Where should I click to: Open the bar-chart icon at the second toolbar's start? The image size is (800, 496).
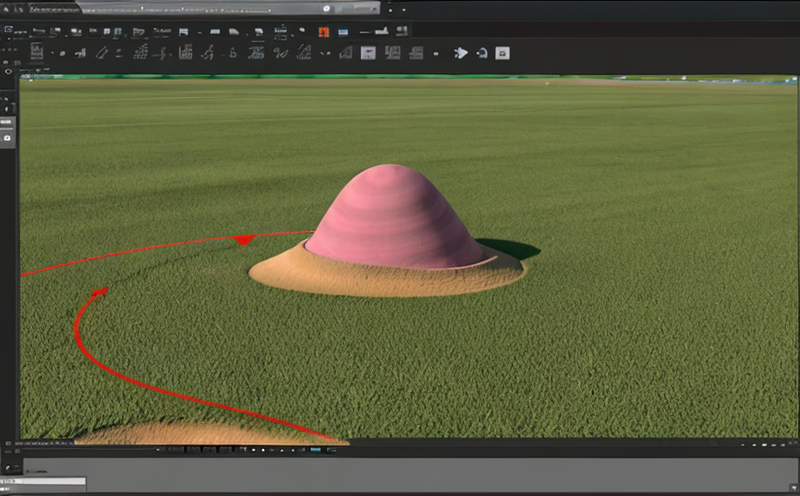[37, 51]
